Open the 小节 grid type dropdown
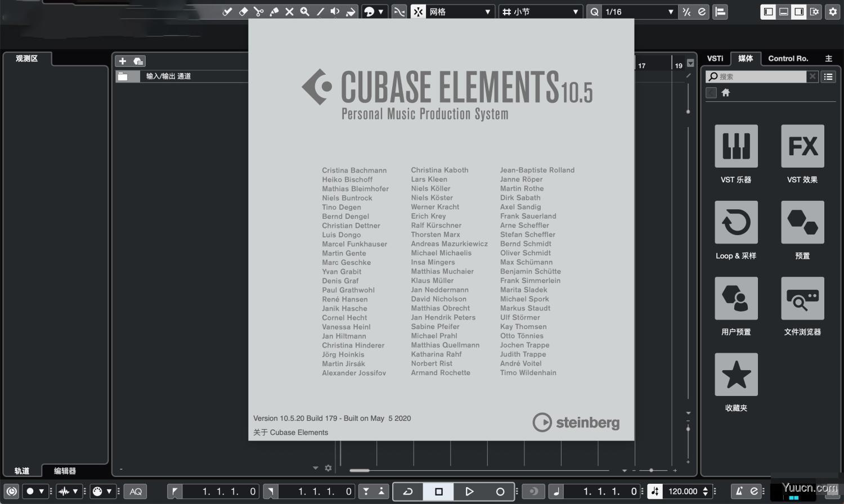844x504 pixels. click(541, 12)
